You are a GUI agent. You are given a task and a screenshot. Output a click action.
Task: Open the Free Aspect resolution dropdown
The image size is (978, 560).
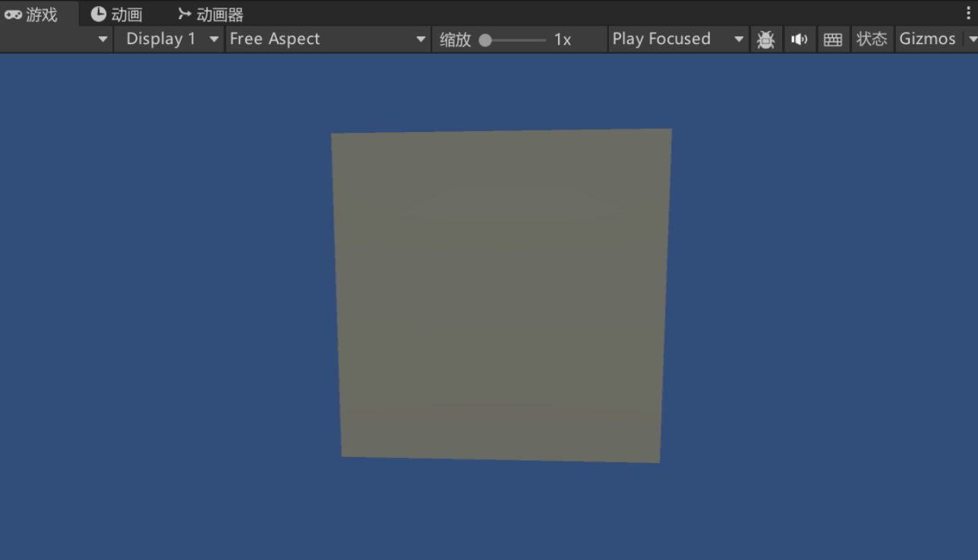328,39
